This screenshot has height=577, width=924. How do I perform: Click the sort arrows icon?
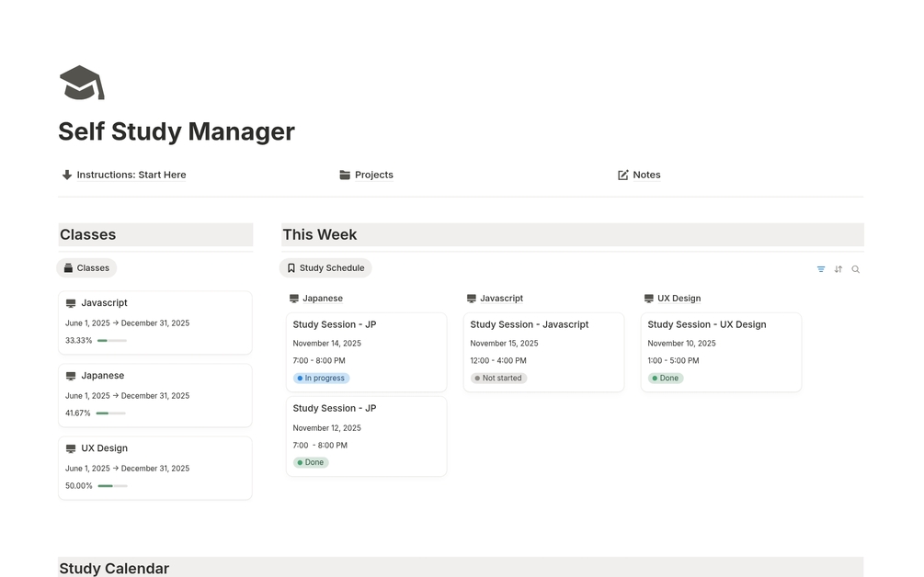coord(838,269)
